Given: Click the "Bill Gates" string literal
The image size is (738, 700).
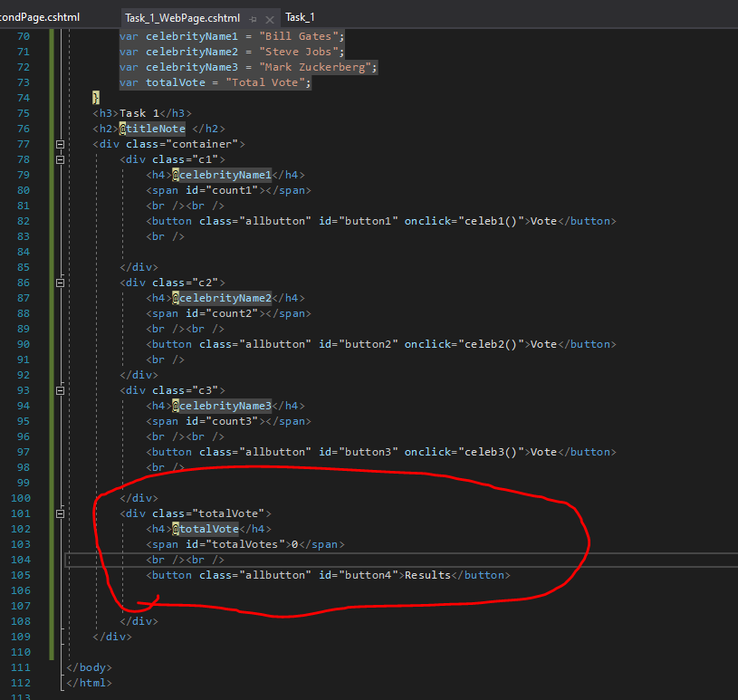Looking at the screenshot, I should (x=301, y=35).
